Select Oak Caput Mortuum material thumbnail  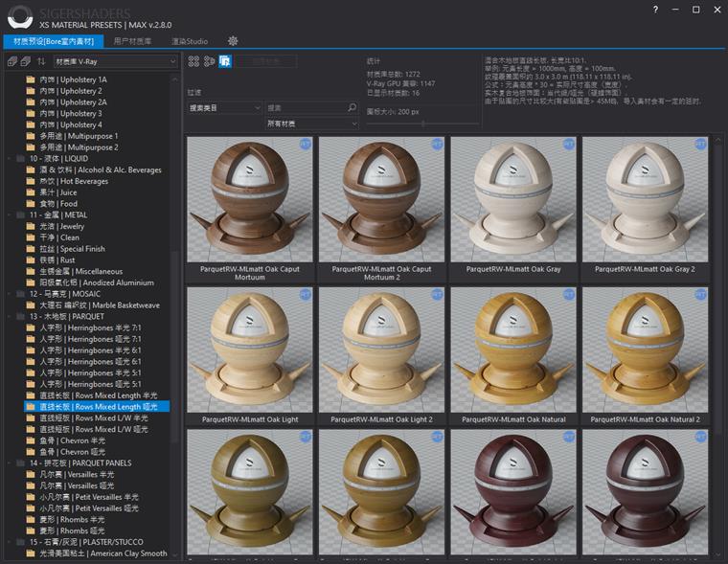250,199
